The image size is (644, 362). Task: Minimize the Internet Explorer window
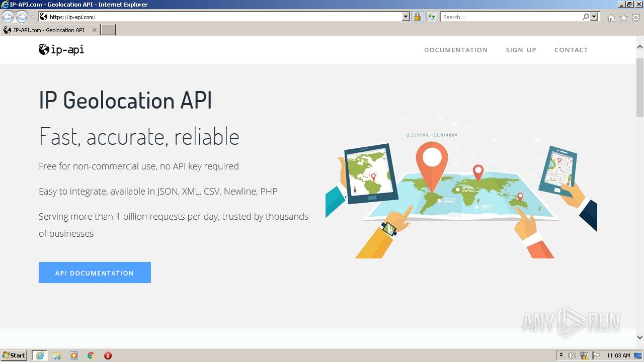[x=622, y=5]
